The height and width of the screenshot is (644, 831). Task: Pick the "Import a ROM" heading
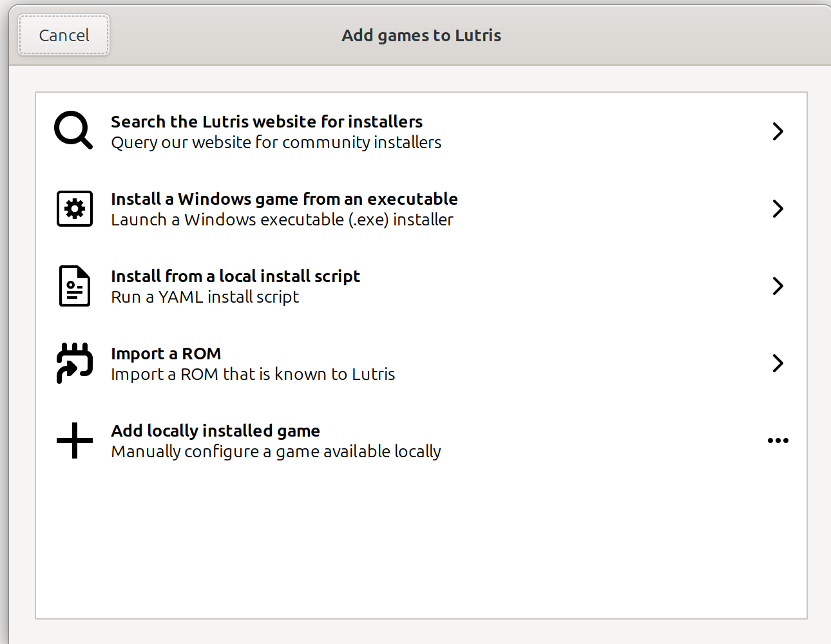coord(166,354)
